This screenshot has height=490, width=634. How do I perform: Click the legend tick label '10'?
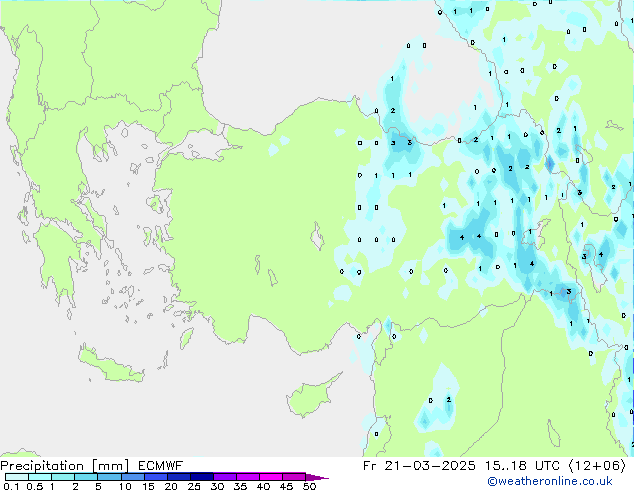coord(125,486)
